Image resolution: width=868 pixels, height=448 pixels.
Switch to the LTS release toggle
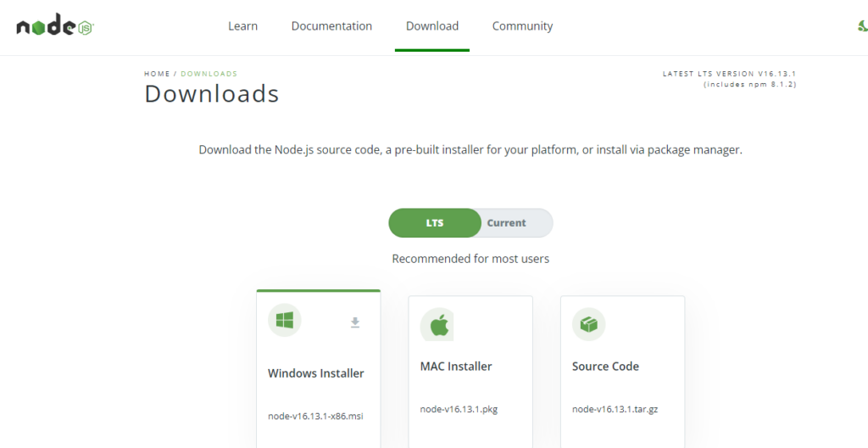[435, 223]
